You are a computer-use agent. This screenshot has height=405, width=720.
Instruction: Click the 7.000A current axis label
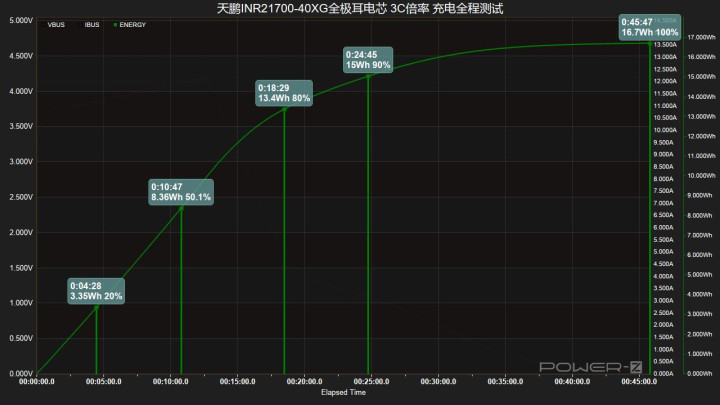pyautogui.click(x=664, y=203)
